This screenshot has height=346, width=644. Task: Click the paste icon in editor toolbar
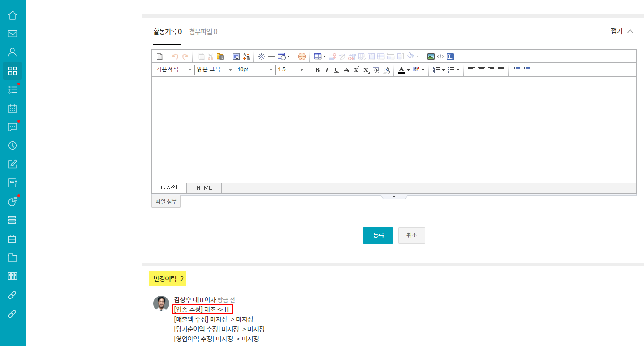220,56
